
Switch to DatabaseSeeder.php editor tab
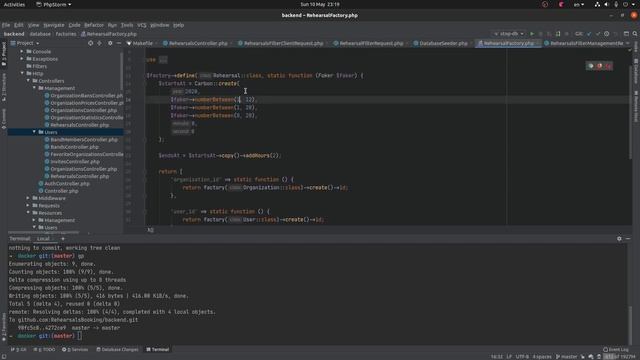pyautogui.click(x=443, y=43)
